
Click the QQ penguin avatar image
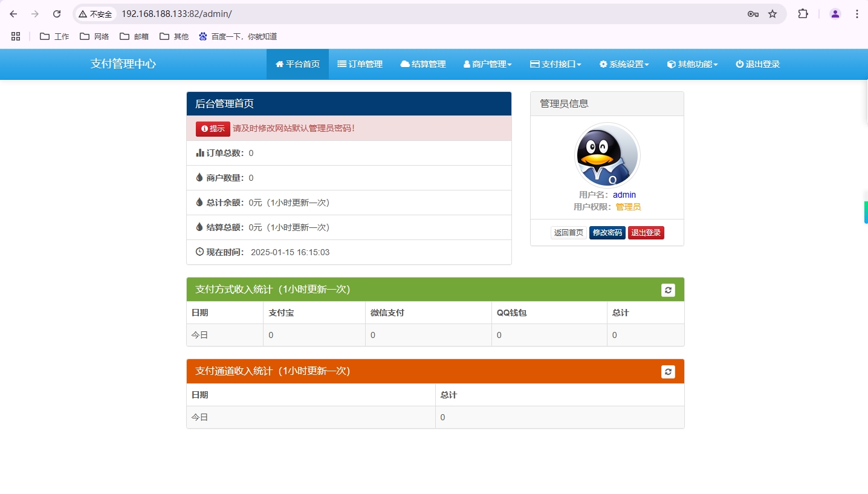(607, 155)
